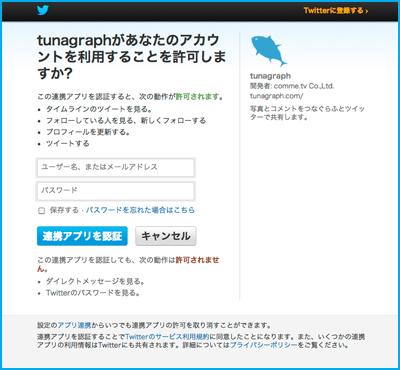Viewport: 400px width, 370px height.
Task: Click the tunagraph app name
Action: 270,76
